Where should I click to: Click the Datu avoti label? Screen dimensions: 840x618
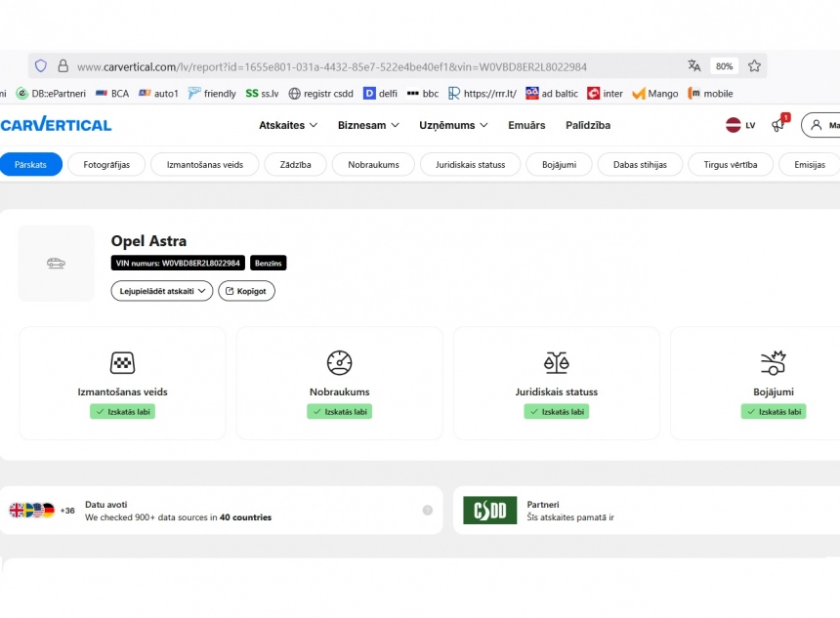click(x=106, y=505)
